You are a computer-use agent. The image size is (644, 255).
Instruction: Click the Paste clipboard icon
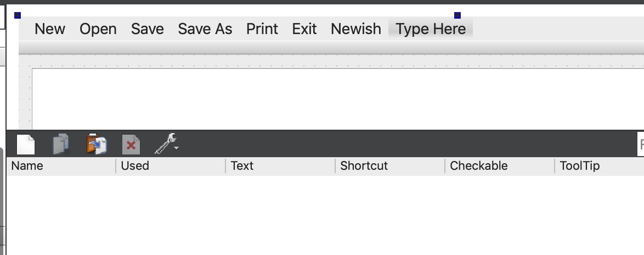click(97, 145)
